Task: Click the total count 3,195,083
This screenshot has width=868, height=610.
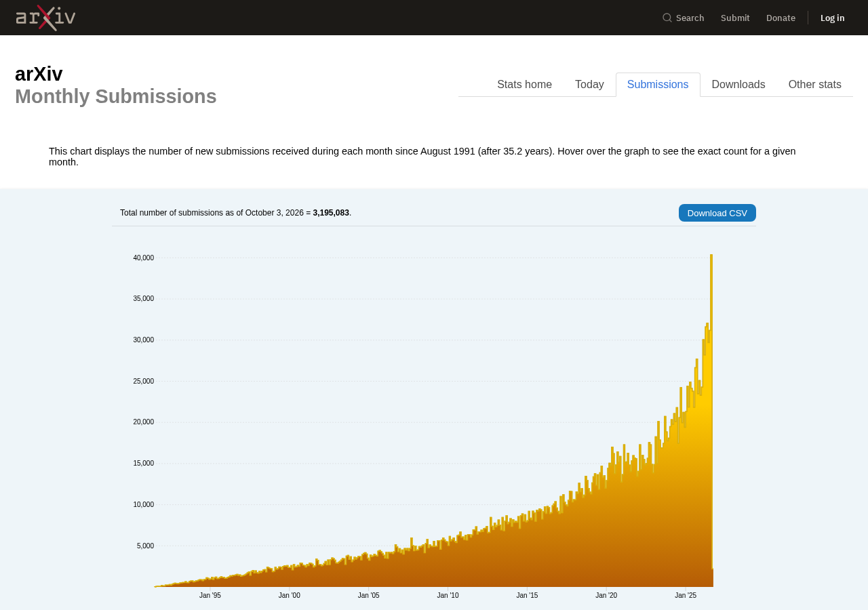Action: tap(331, 213)
